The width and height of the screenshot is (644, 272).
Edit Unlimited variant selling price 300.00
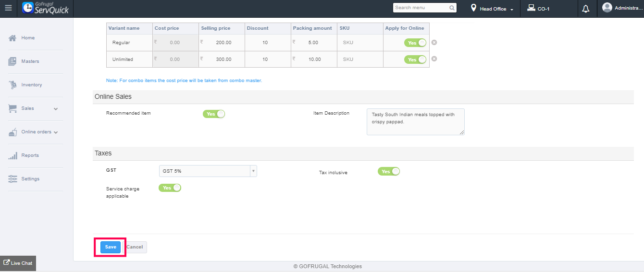222,59
